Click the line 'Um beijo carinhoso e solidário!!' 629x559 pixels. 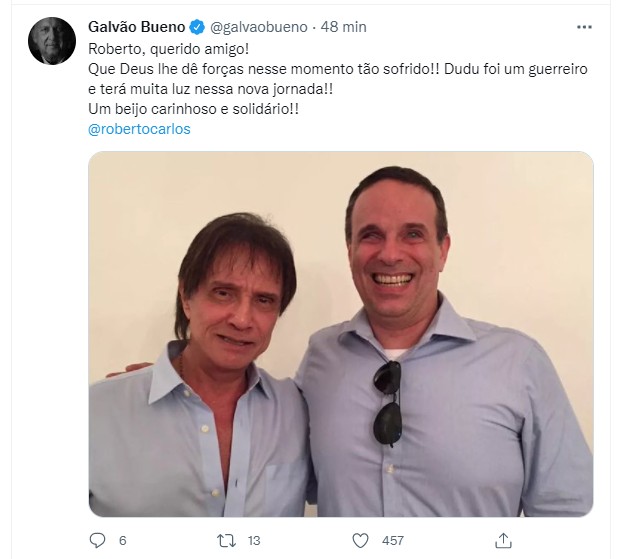pos(193,109)
